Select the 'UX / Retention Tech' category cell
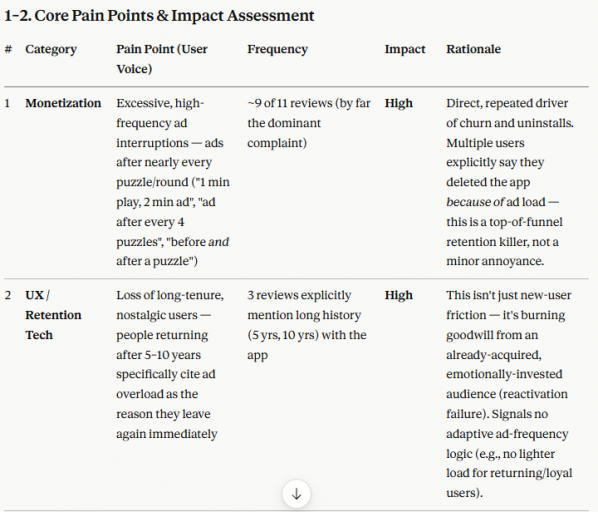This screenshot has height=512, width=598. (53, 315)
